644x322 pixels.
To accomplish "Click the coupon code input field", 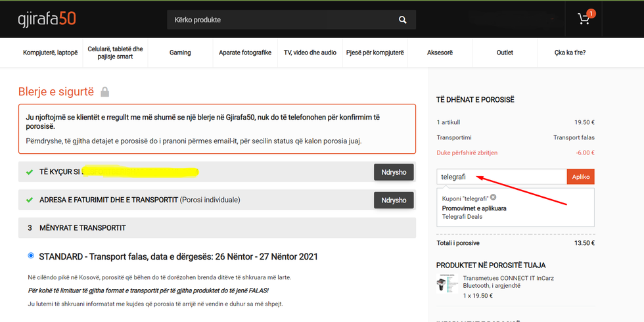I will point(501,177).
